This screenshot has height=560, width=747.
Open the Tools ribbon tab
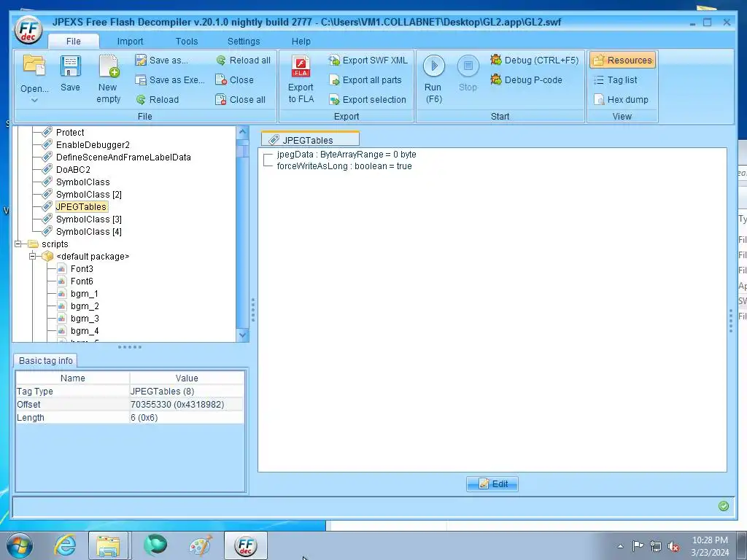point(187,42)
